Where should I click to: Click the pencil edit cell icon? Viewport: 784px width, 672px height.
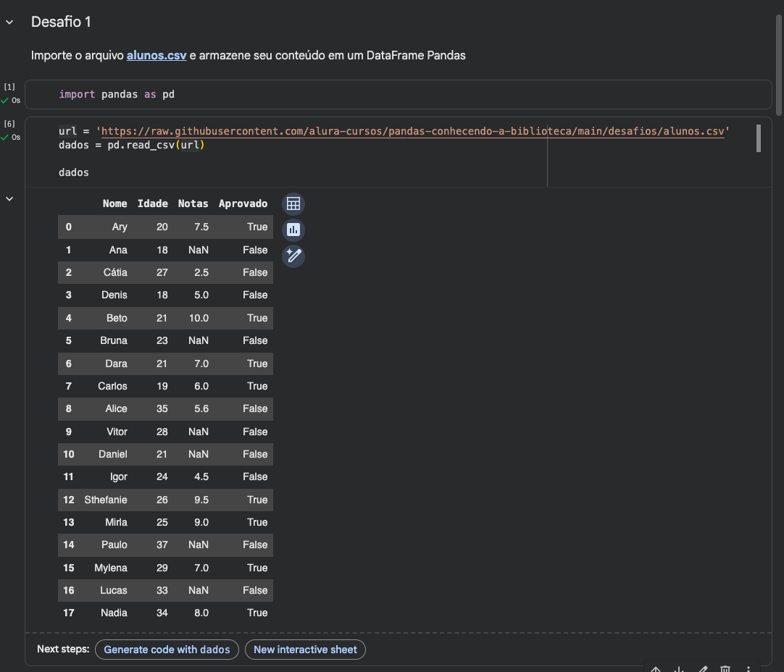(702, 669)
